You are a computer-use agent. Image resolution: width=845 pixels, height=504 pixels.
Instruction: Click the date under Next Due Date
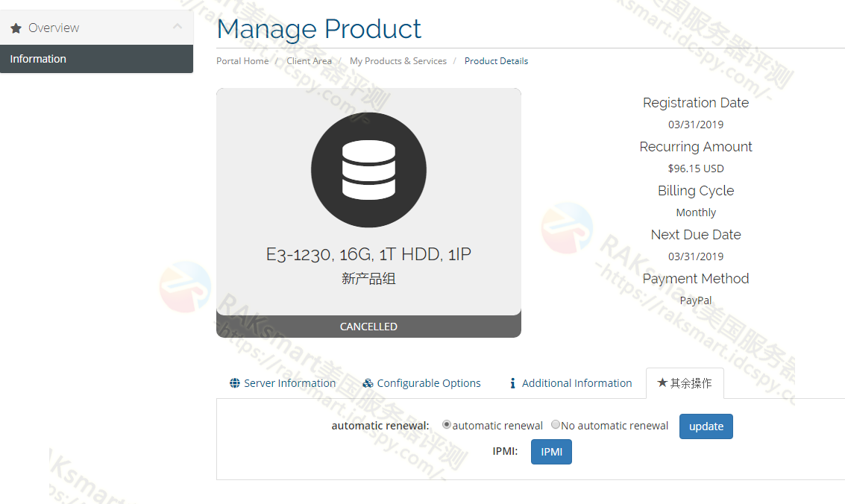[696, 256]
